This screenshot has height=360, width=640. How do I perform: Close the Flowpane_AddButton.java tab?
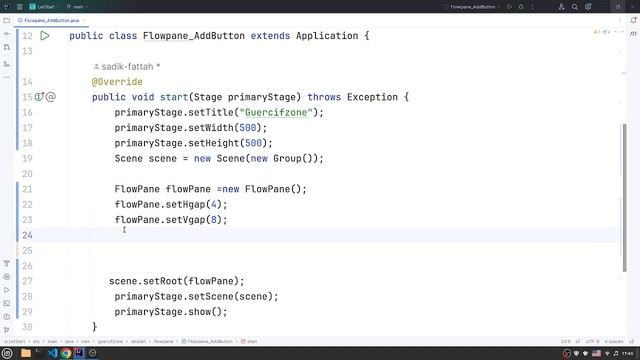tap(84, 20)
